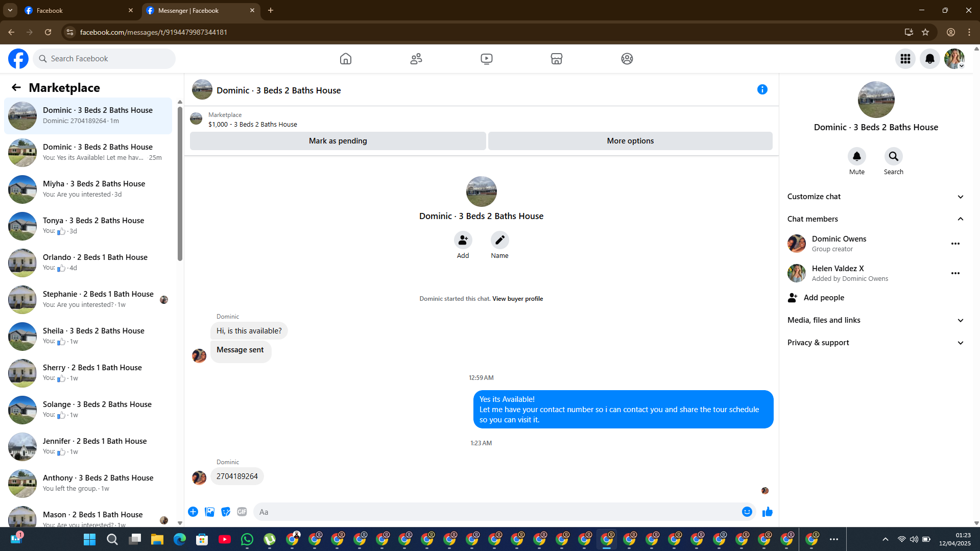Open Dominic chat with 'Yes its Available' preview
The image size is (980, 551).
point(88,153)
